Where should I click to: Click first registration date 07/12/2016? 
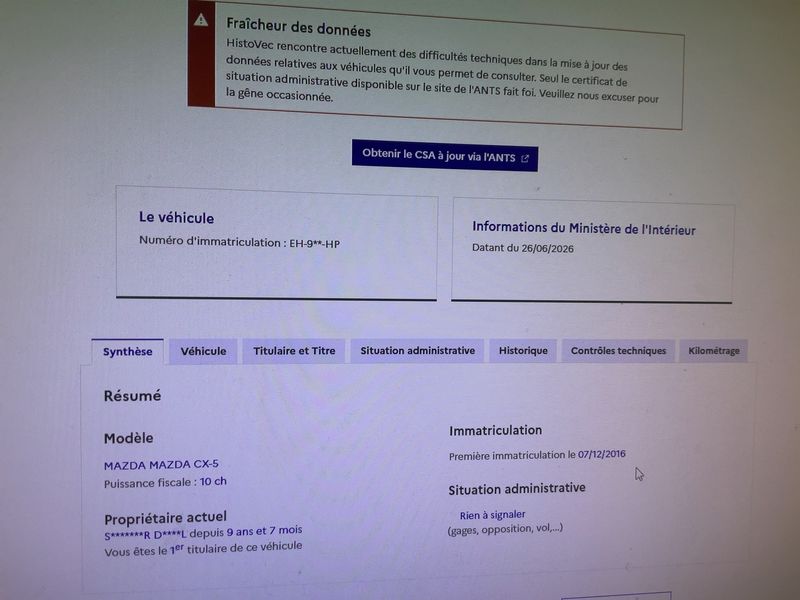602,454
